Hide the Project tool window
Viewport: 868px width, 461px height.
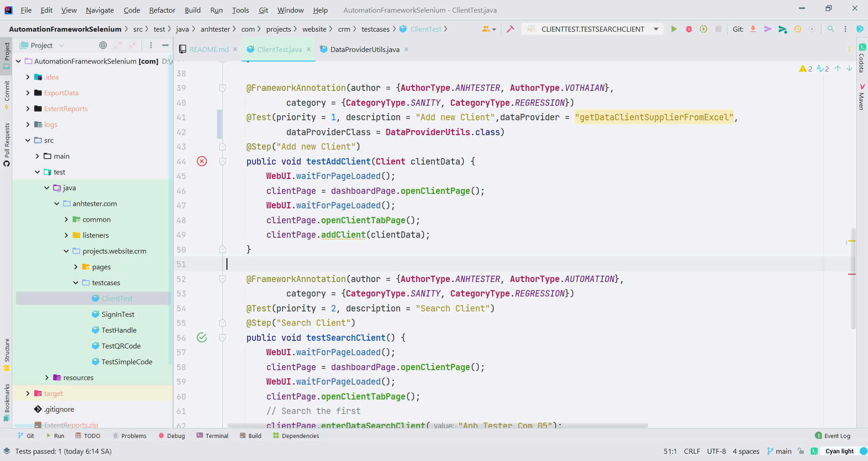coord(165,45)
